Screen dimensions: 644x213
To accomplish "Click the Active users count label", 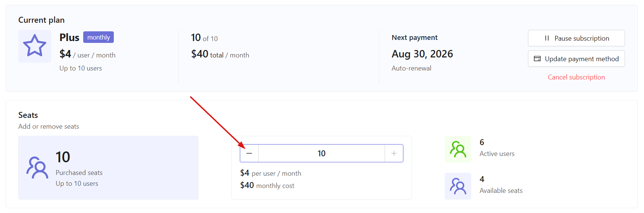I will 497,154.
